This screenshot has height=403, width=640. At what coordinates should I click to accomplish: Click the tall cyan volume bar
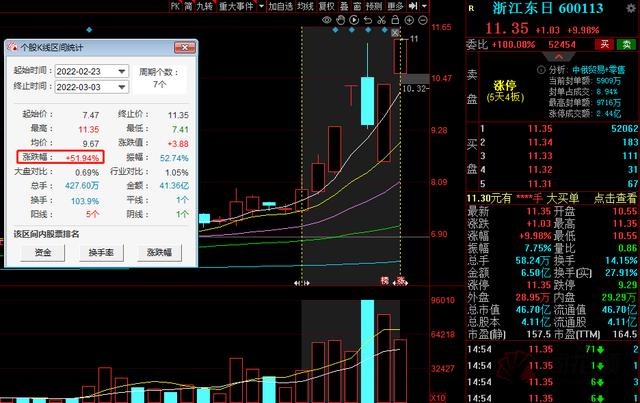367,351
